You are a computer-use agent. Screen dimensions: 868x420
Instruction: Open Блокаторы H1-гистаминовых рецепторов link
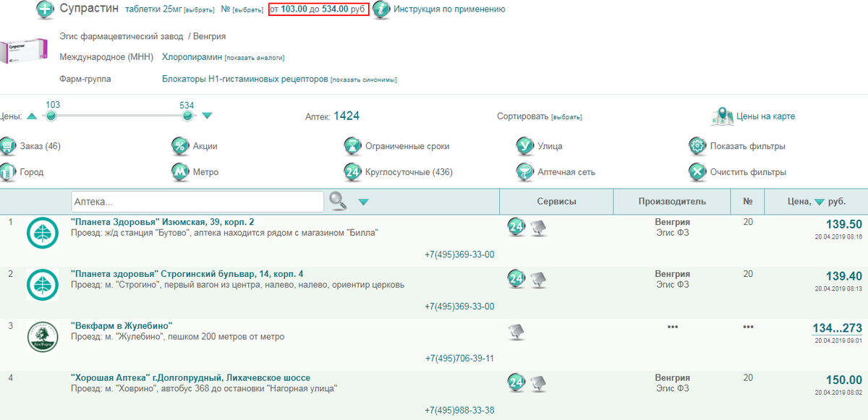pyautogui.click(x=245, y=79)
